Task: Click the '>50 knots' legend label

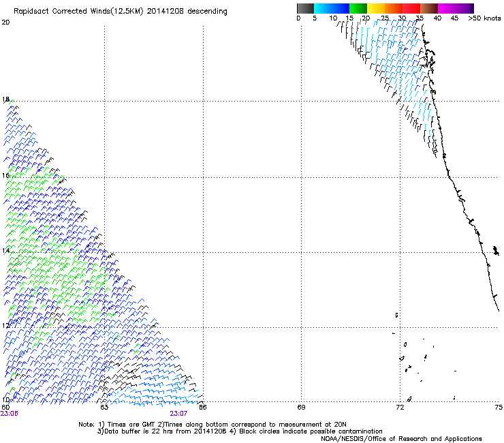Action: (x=484, y=18)
